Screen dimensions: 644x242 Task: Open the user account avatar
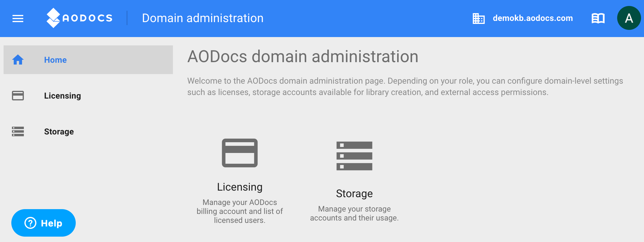coord(629,18)
